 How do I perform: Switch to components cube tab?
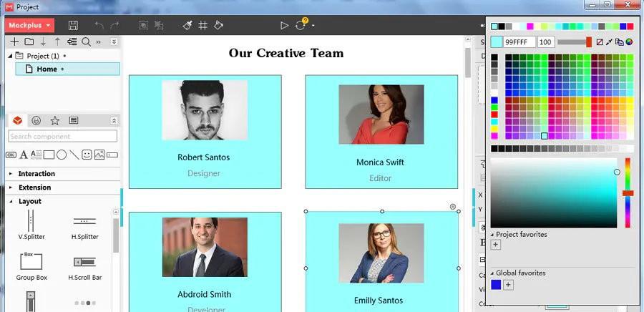[x=17, y=120]
